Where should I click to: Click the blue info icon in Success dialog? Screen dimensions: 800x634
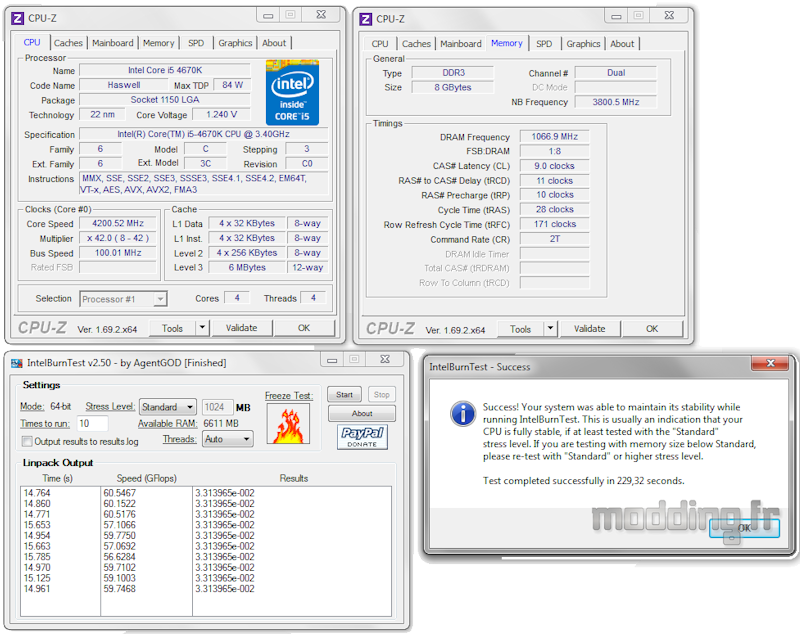(463, 413)
